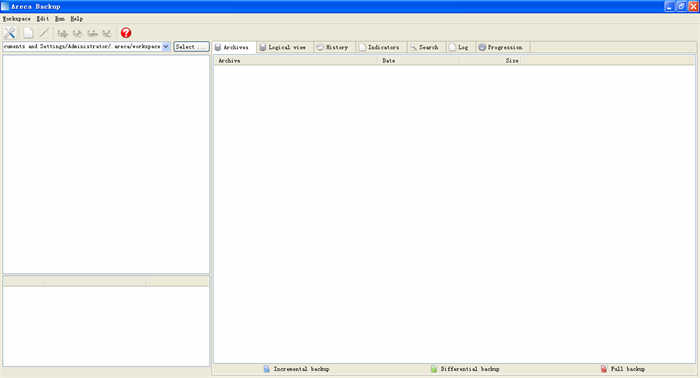Click the Select... workspace button
Viewport: 700px width, 378px height.
(191, 46)
